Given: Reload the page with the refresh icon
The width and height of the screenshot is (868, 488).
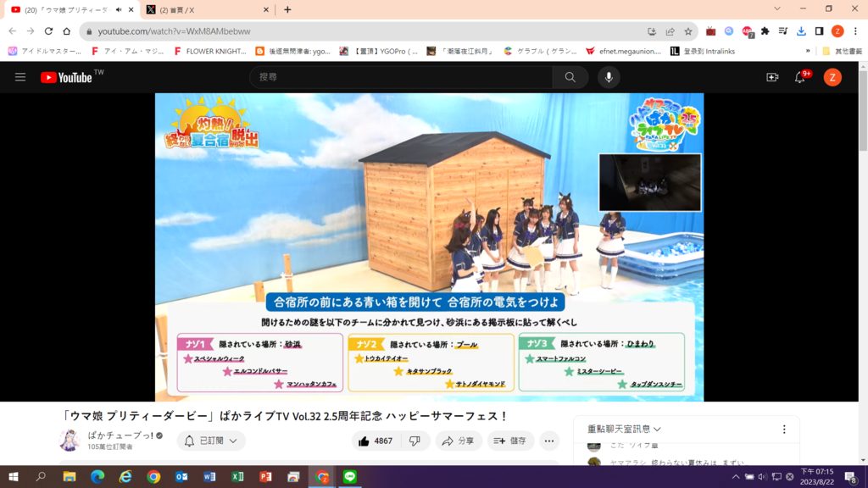Looking at the screenshot, I should coord(48,31).
